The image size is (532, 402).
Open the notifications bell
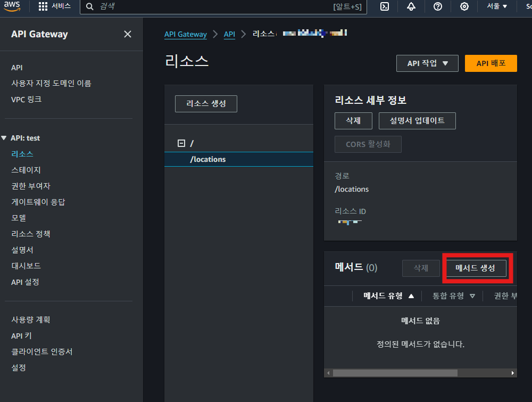click(411, 6)
